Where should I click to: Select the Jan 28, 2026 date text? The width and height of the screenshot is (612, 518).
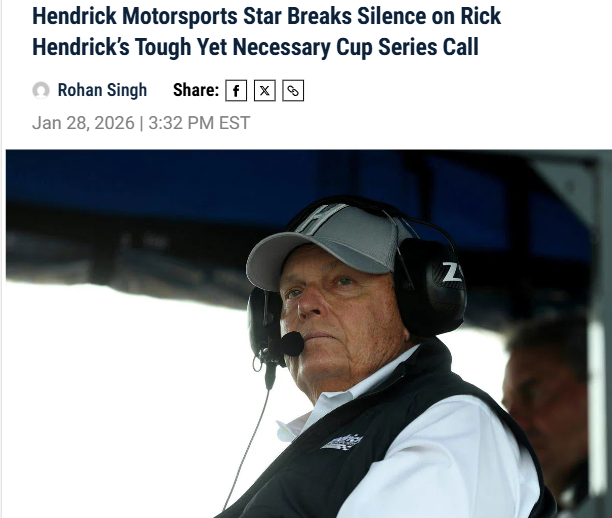coord(83,123)
